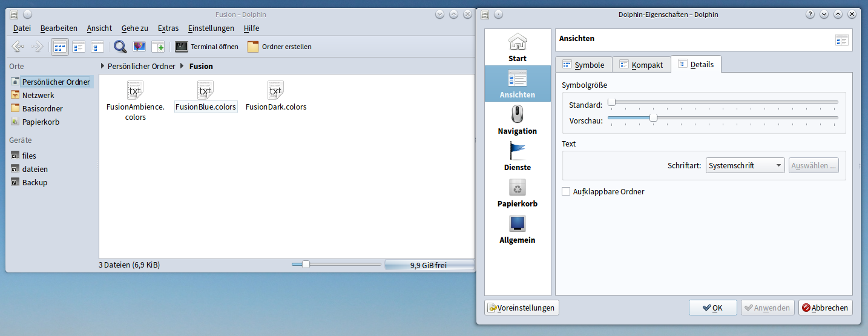Image resolution: width=868 pixels, height=336 pixels.
Task: Click Terminal öffnen toolbar button
Action: [207, 47]
